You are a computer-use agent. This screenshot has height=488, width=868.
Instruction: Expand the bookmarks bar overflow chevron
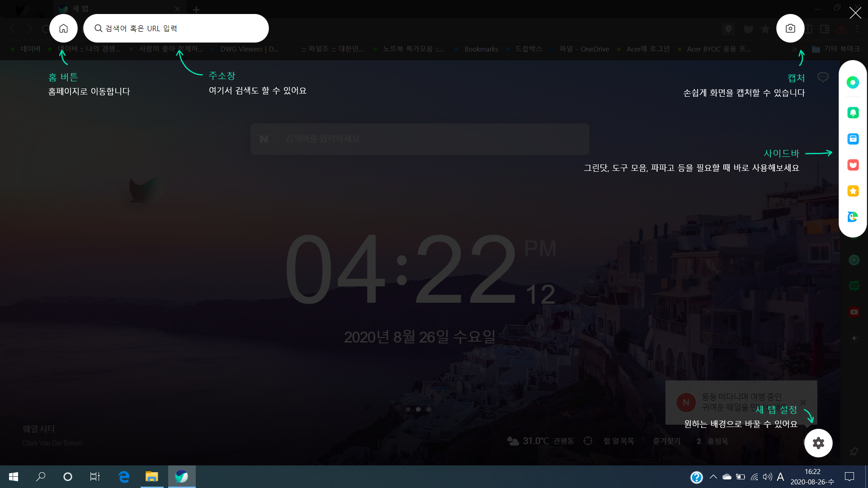794,49
